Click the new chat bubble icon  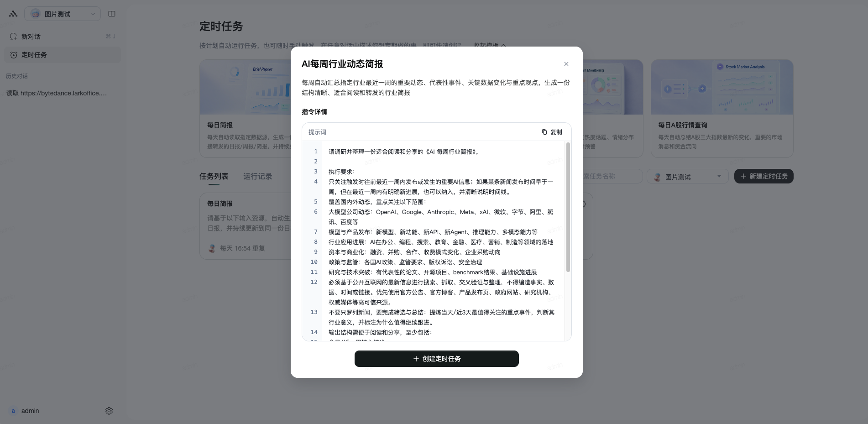pos(14,37)
